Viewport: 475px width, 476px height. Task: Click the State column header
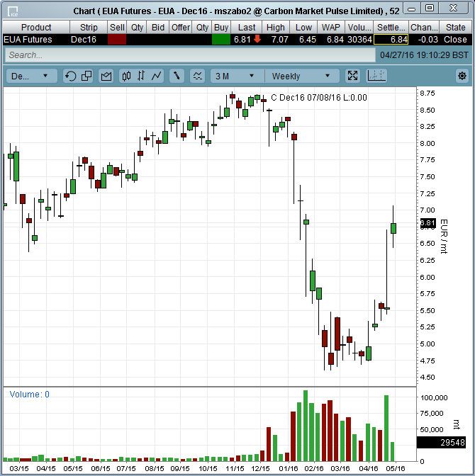click(456, 28)
